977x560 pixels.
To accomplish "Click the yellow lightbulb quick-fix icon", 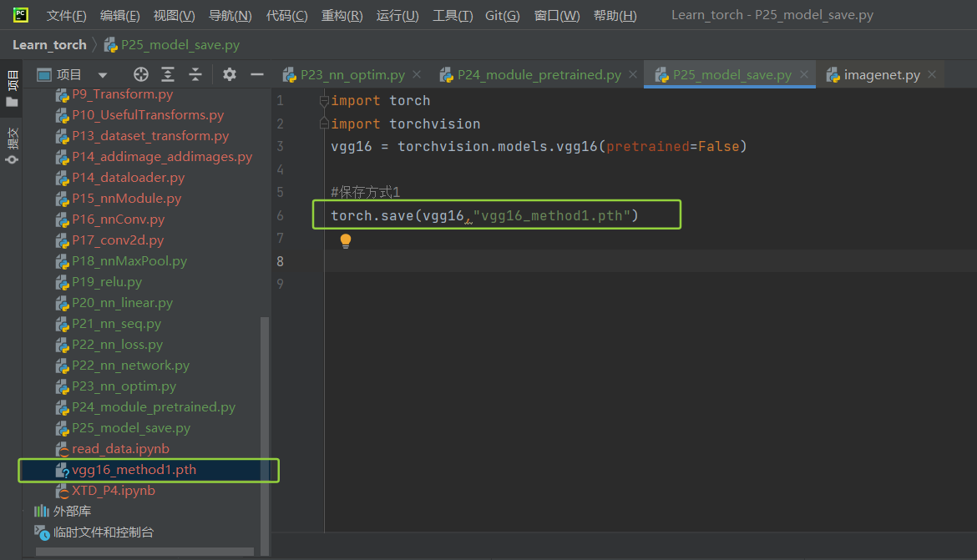I will [x=346, y=240].
